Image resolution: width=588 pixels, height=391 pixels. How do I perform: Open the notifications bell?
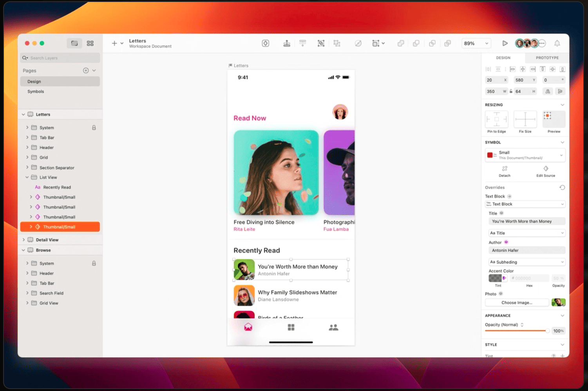[557, 43]
